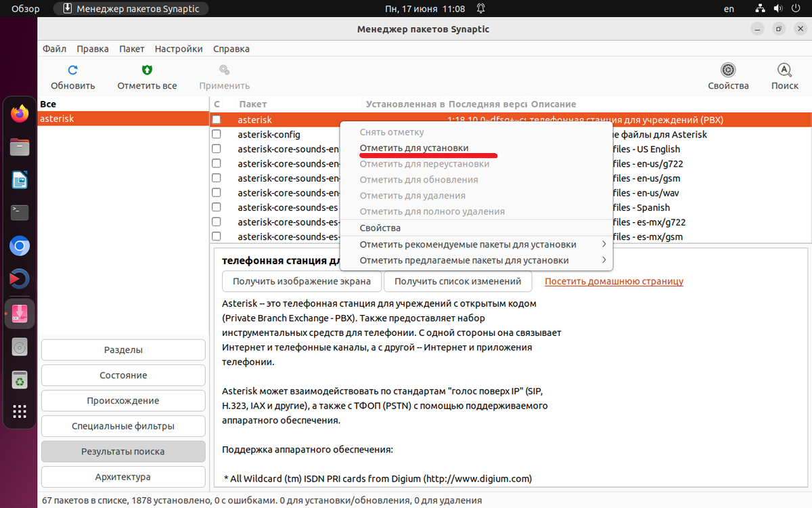Open the Файл menu
Viewport: 812px width, 508px height.
(x=54, y=49)
